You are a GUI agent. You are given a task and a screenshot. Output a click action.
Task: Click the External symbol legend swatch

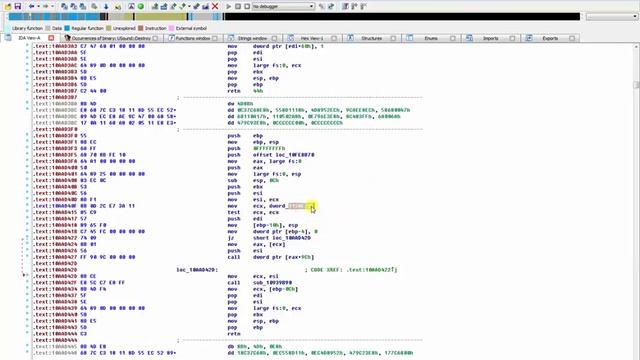(x=171, y=28)
